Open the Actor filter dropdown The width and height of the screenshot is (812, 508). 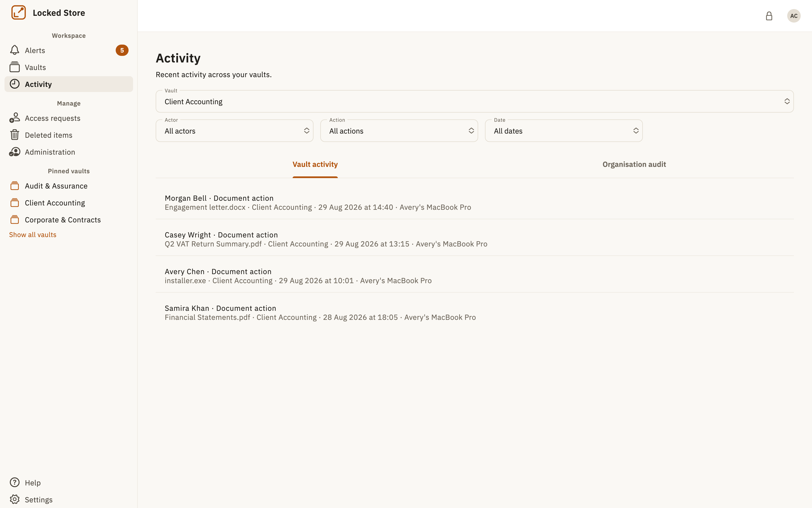pos(235,131)
